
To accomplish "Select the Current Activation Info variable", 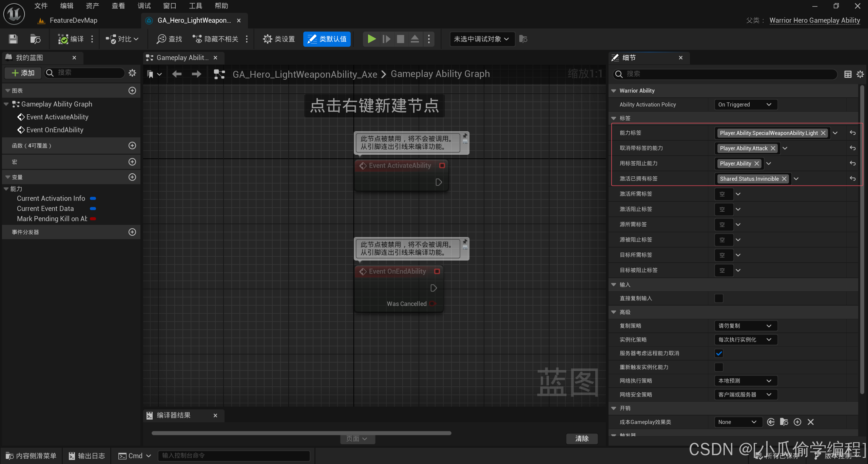I will 51,198.
